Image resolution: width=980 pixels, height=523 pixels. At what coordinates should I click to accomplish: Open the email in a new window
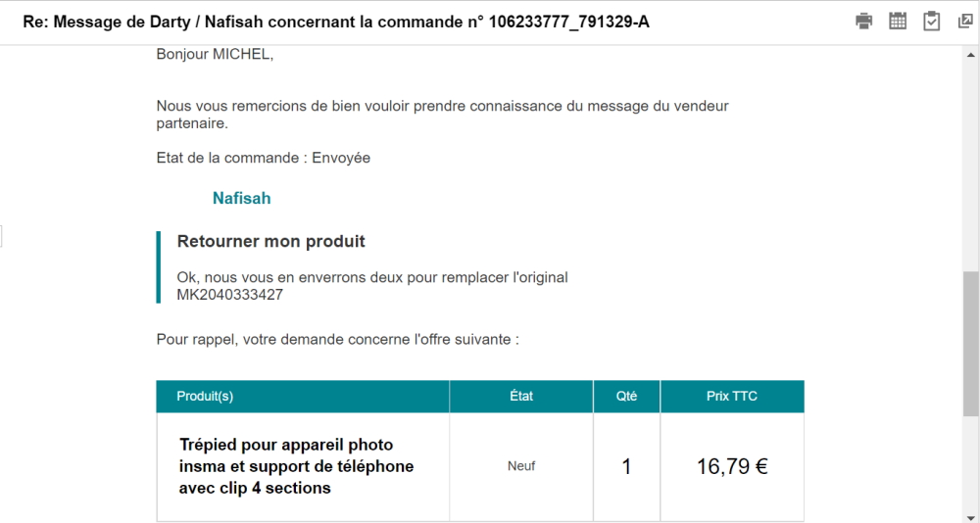[965, 21]
